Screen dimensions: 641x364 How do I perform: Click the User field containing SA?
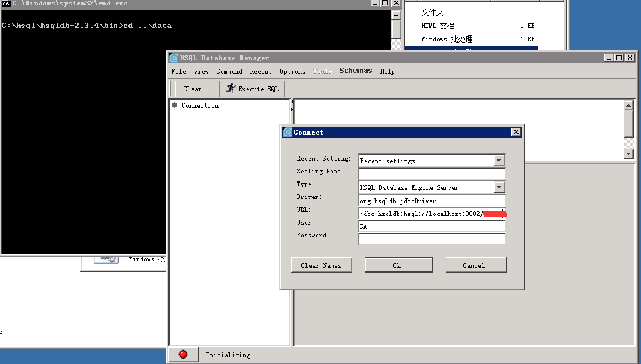tap(432, 226)
